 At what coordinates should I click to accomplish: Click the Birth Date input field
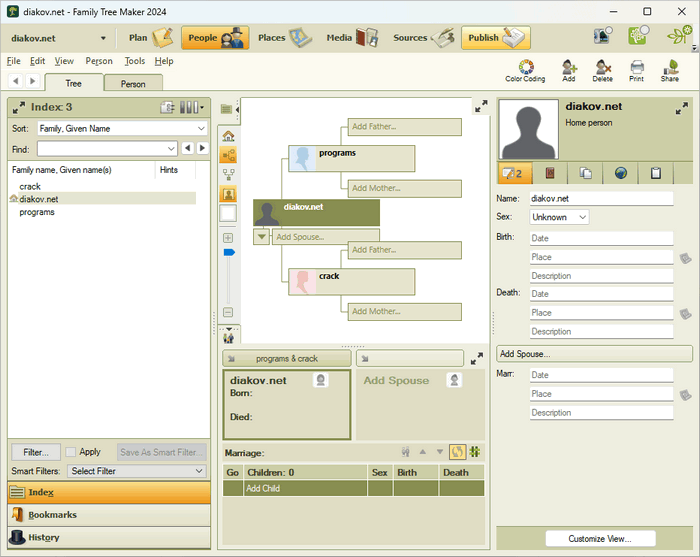click(600, 238)
